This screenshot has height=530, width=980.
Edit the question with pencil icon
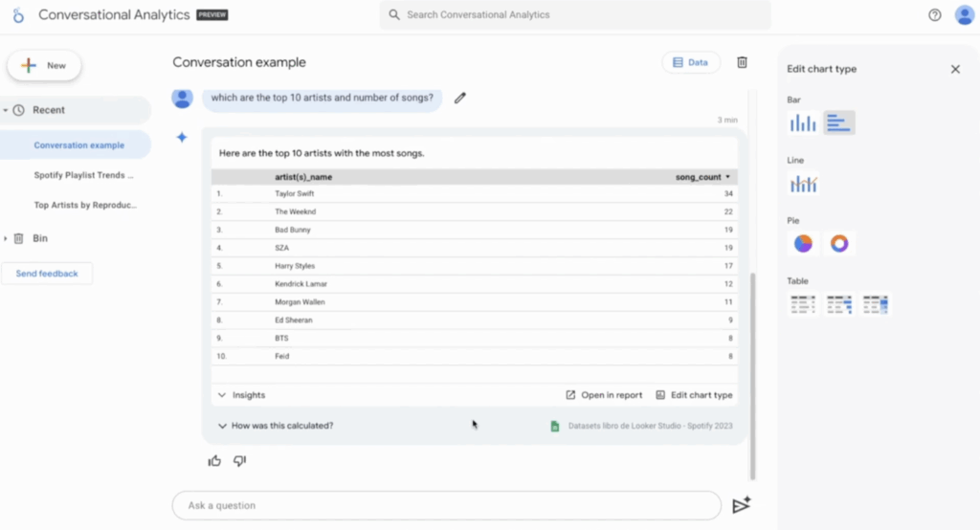point(460,98)
